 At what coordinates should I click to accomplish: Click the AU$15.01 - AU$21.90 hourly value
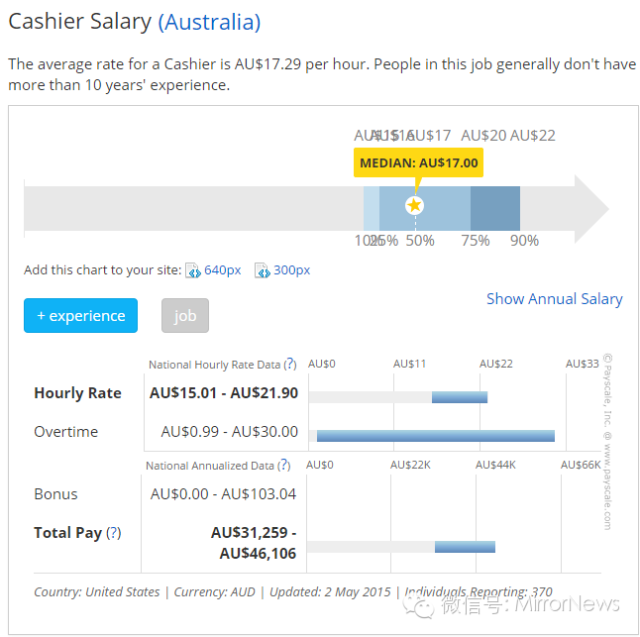[224, 393]
